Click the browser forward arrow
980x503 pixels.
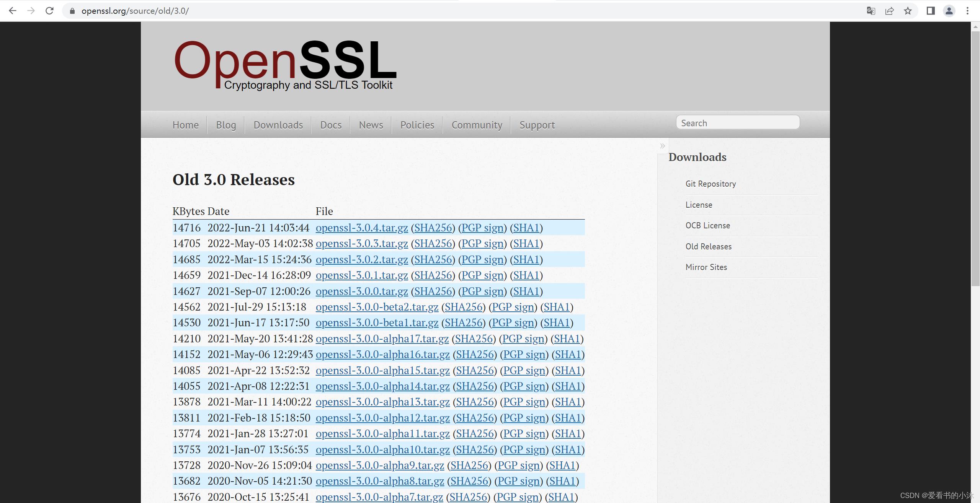(31, 11)
